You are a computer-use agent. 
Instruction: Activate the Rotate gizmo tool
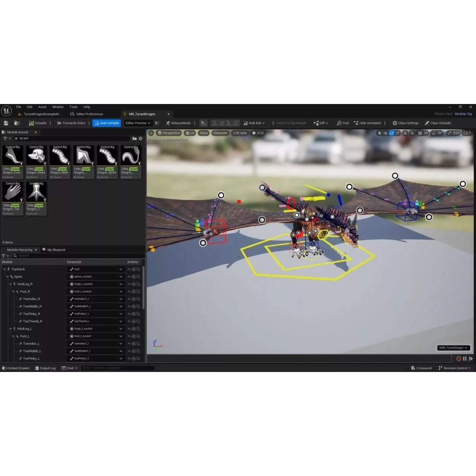tap(392, 133)
